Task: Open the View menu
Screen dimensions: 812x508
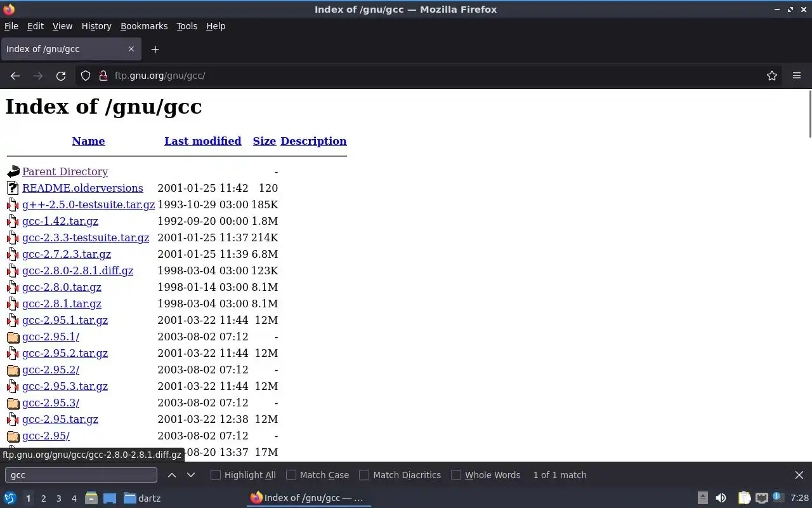Action: 62,26
